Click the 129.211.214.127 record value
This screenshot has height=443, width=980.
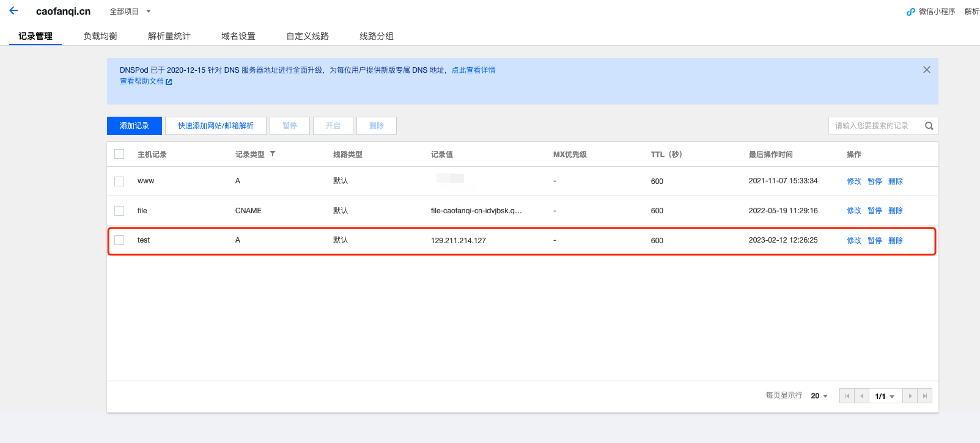pos(459,241)
